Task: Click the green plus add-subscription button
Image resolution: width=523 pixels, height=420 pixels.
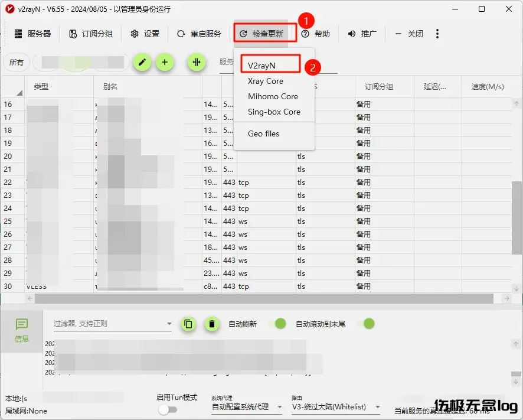Action: coord(165,62)
